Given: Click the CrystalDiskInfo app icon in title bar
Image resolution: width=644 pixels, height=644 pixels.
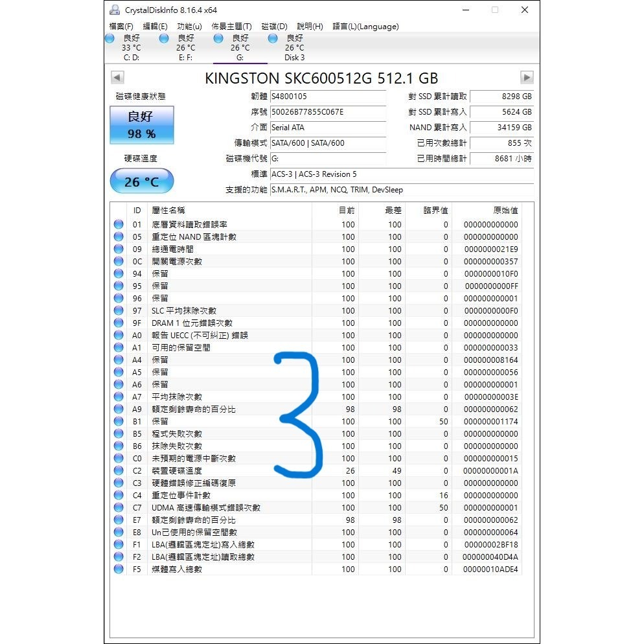Looking at the screenshot, I should [115, 10].
